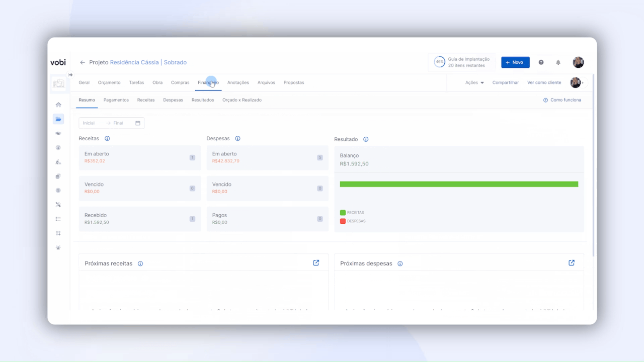The height and width of the screenshot is (362, 644).
Task: Switch to the Anotações tab
Action: click(x=238, y=82)
